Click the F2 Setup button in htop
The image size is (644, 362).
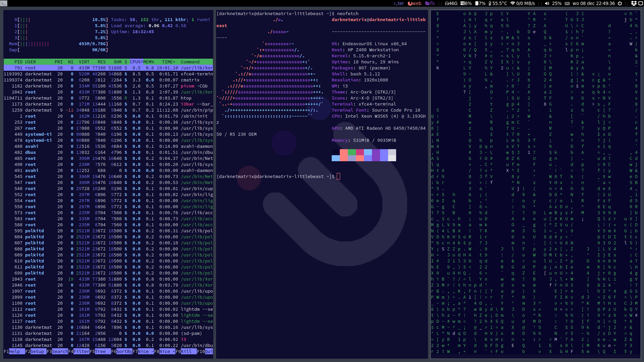pos(36,352)
